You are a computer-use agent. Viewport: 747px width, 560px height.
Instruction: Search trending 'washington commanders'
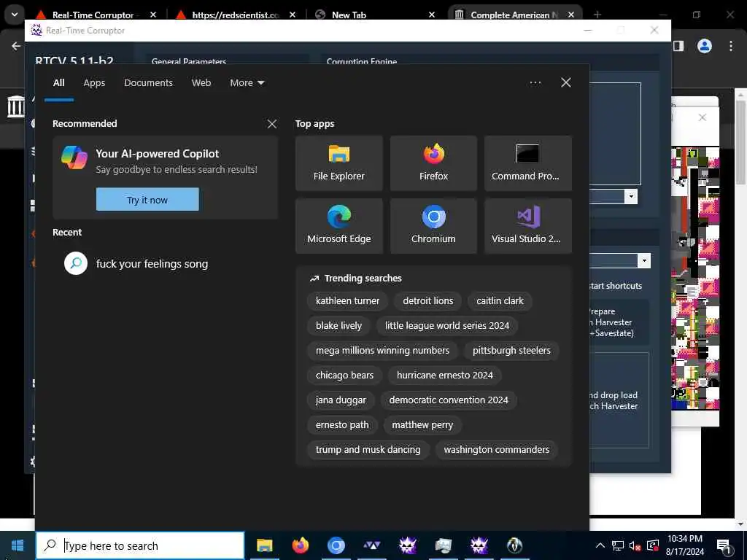[x=496, y=449]
